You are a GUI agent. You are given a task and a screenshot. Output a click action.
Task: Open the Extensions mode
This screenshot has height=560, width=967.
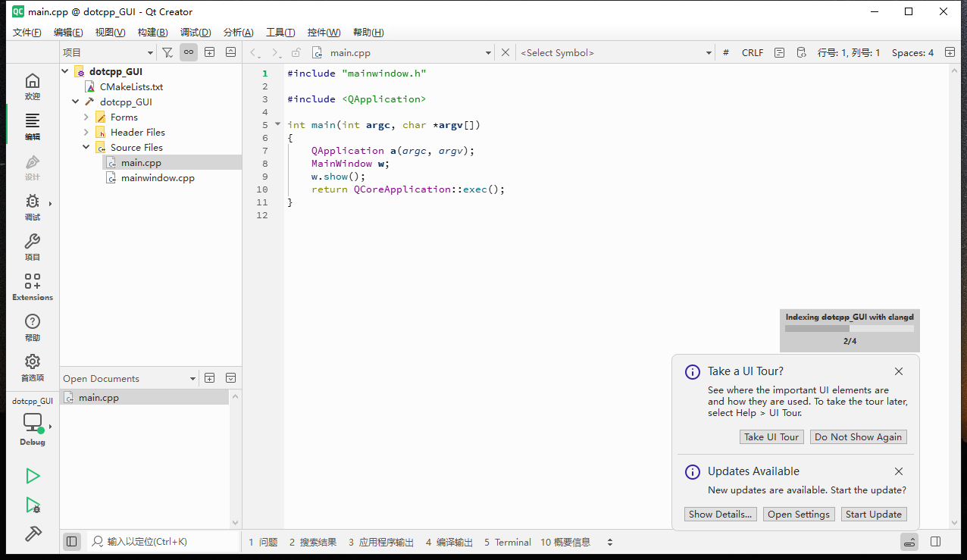coord(32,287)
